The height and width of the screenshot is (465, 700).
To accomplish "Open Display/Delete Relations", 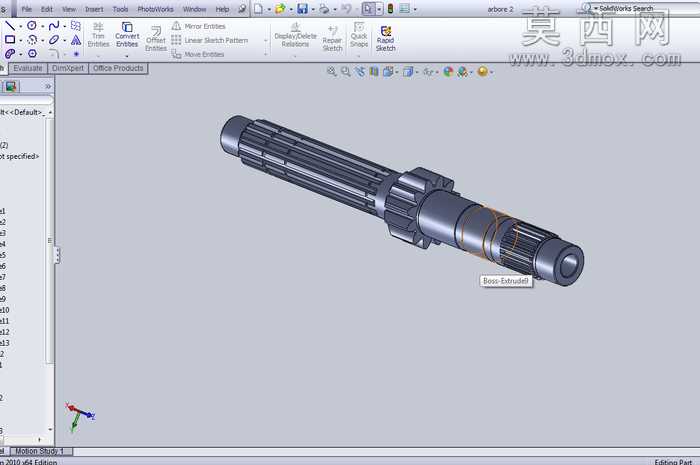I will click(x=295, y=34).
